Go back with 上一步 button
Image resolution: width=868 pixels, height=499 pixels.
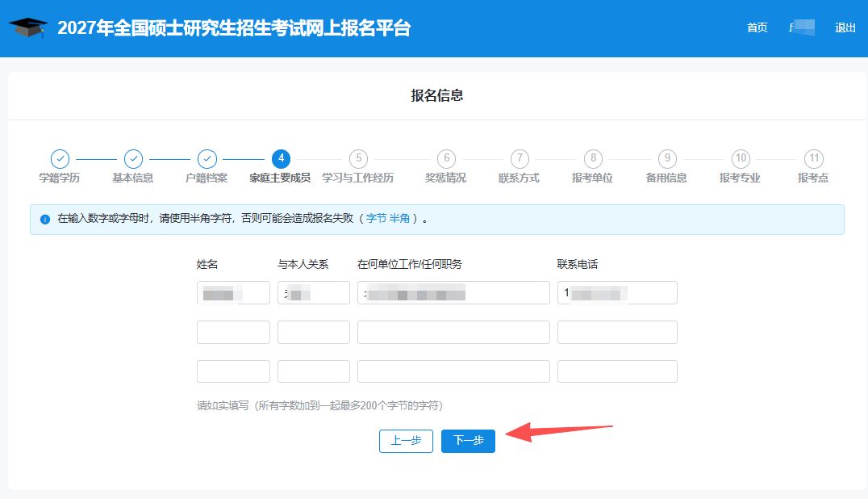(406, 441)
